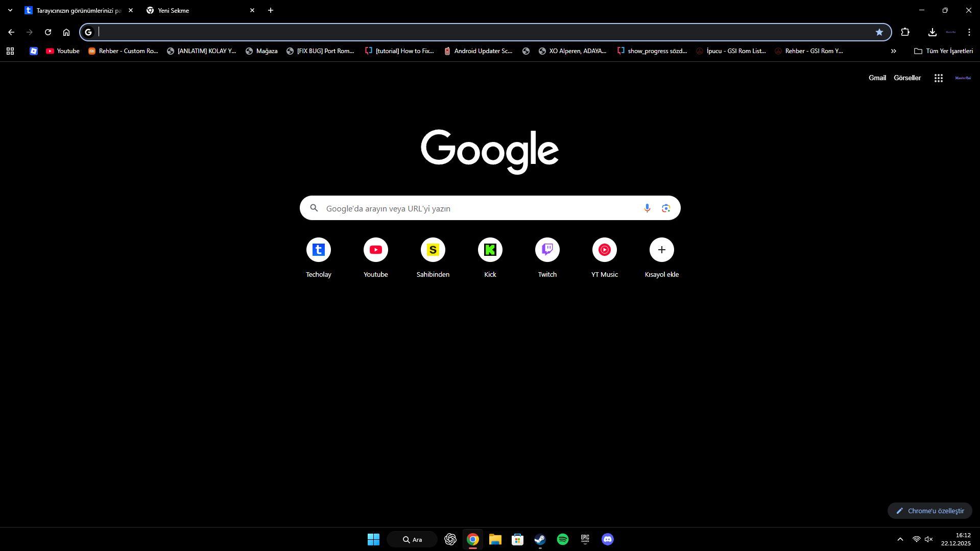
Task: Open Epic Games Launcher from taskbar
Action: 585,539
